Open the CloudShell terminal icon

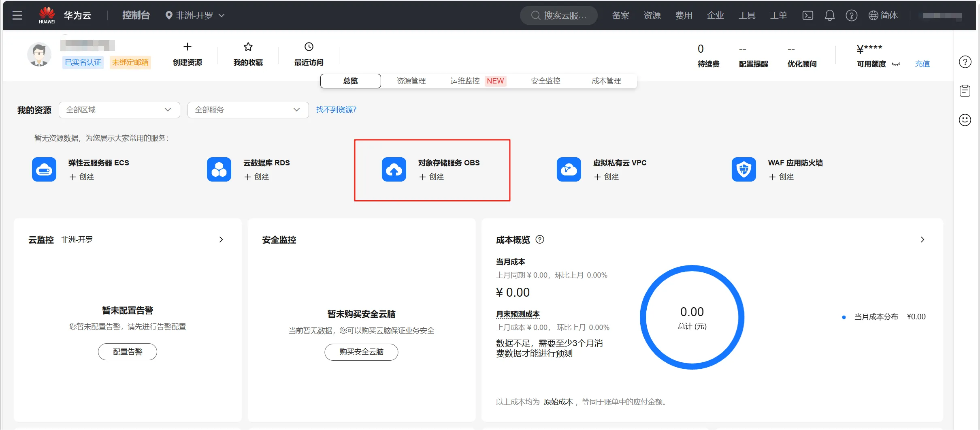pos(807,15)
